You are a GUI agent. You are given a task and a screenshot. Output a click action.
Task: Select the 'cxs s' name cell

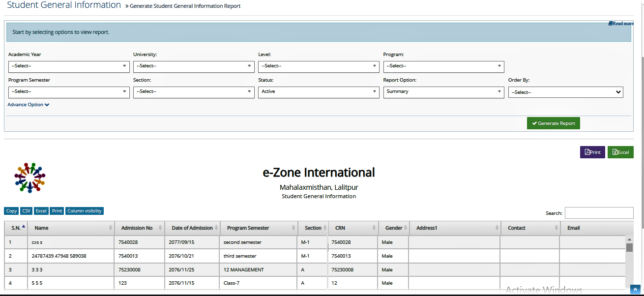(71, 242)
